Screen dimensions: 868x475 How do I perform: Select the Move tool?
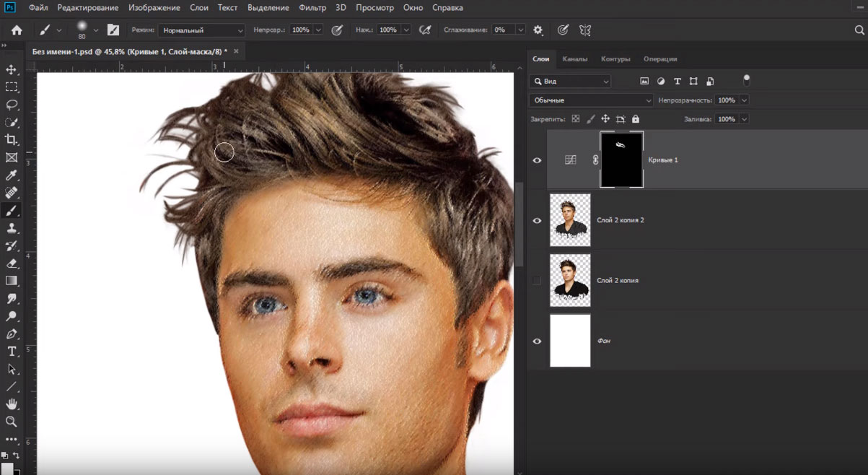pyautogui.click(x=12, y=69)
